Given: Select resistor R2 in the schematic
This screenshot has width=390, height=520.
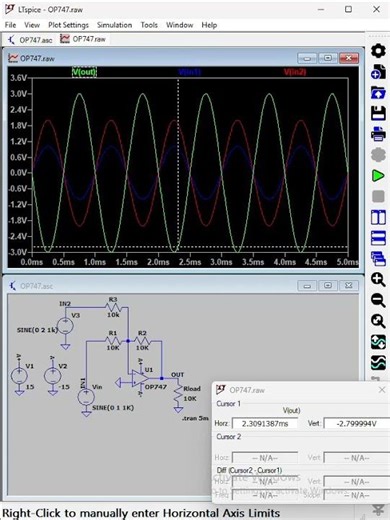Looking at the screenshot, I should (x=142, y=341).
